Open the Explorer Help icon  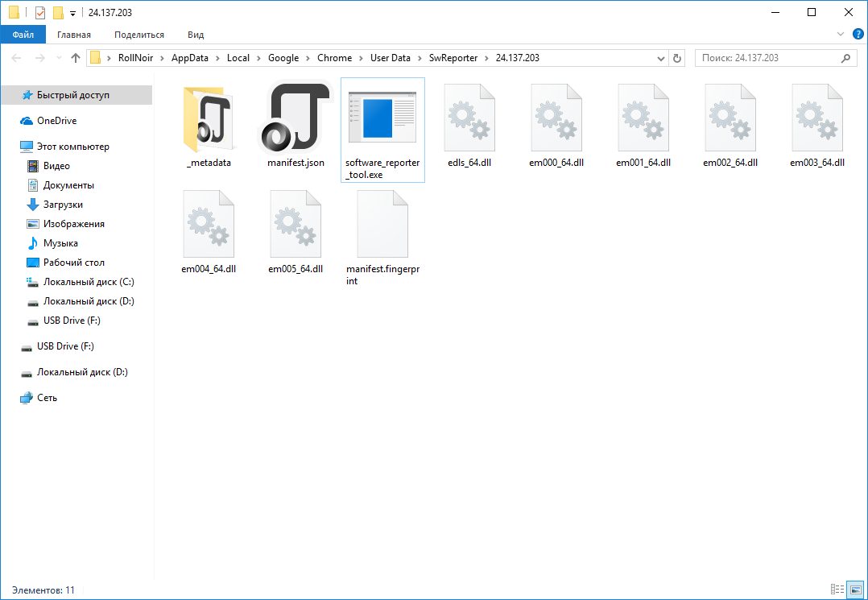pos(858,35)
